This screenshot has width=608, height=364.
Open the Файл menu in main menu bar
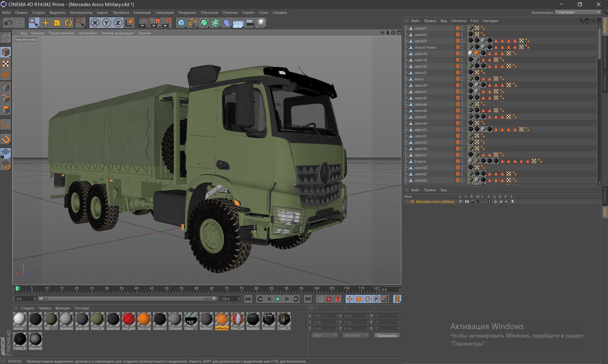pos(6,12)
